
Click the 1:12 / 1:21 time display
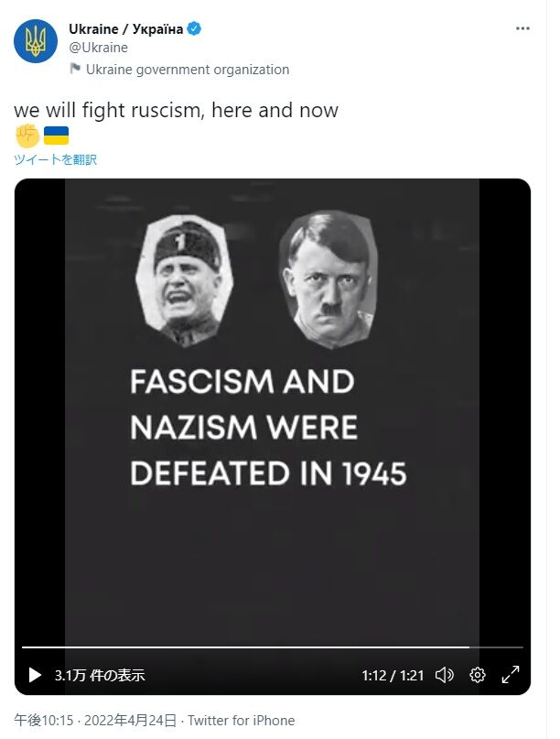tap(393, 676)
